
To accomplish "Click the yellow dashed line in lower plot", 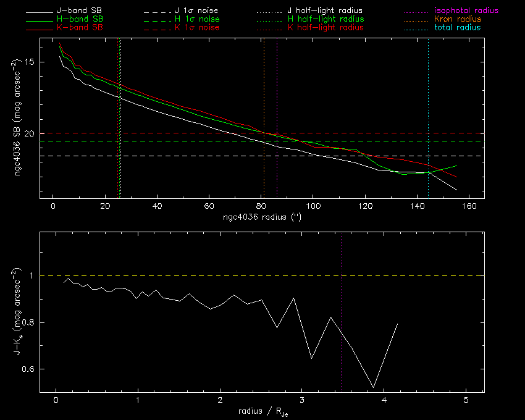I will click(x=247, y=275).
